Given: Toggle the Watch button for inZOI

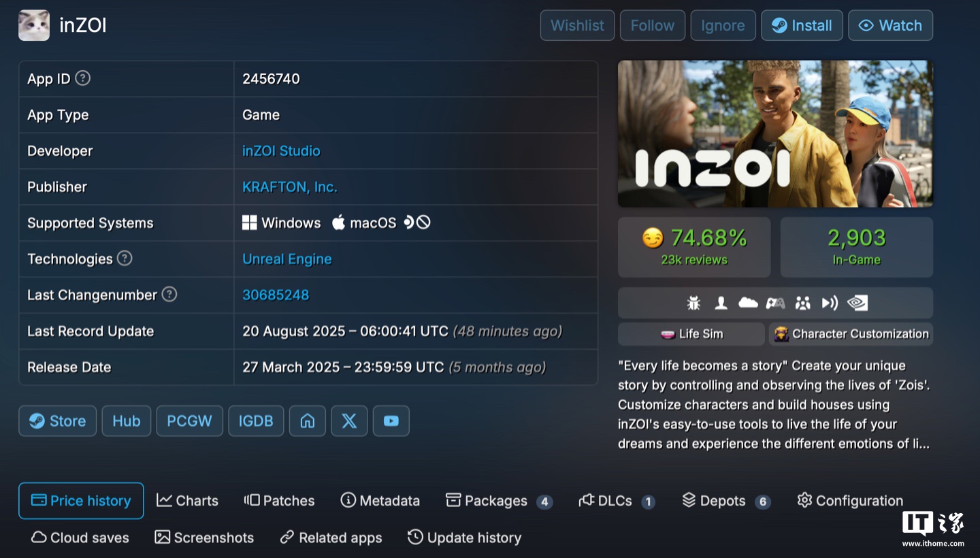Looking at the screenshot, I should coord(890,25).
